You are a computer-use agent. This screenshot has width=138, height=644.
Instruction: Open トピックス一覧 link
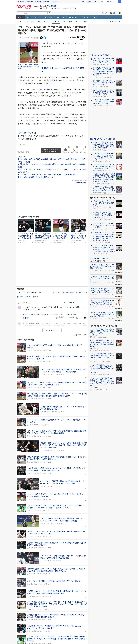click(115, 22)
